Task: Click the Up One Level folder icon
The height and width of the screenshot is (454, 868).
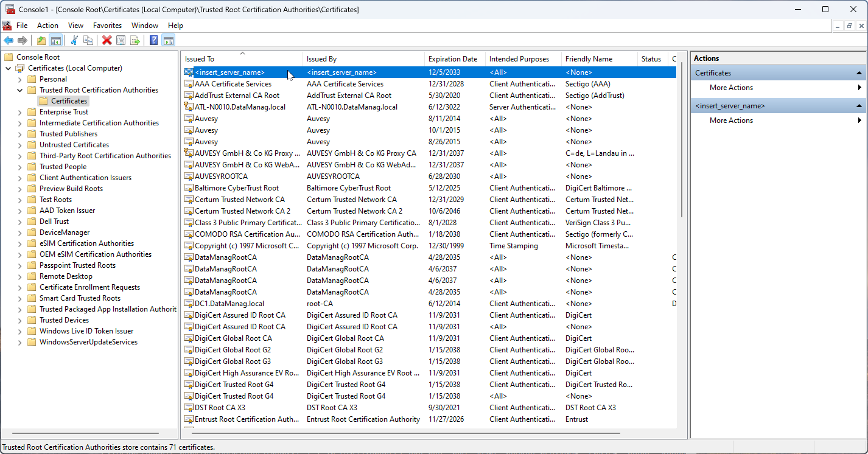Action: (x=41, y=41)
